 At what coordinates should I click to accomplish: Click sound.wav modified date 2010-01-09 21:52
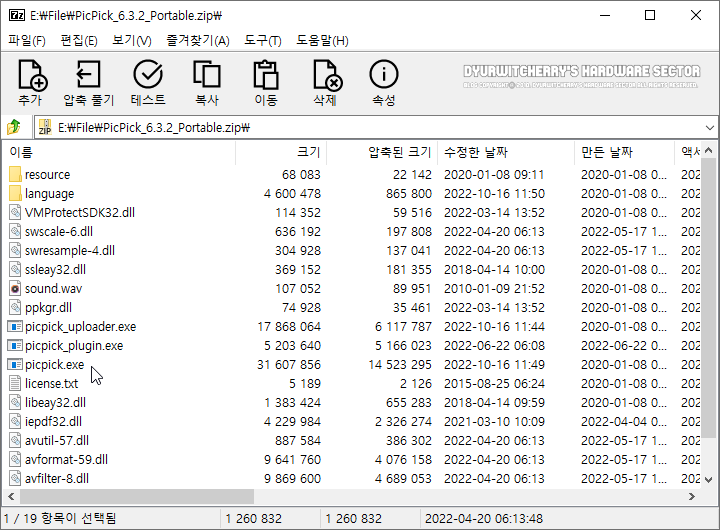point(494,288)
